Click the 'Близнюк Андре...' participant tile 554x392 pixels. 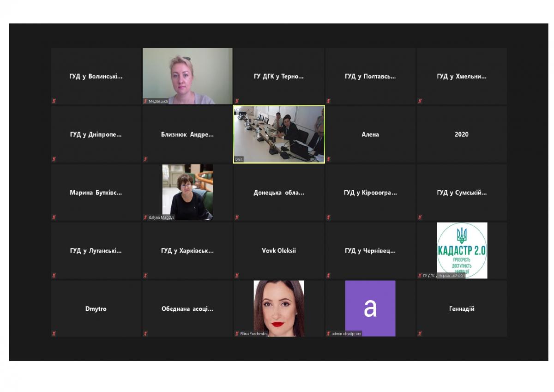[187, 135]
